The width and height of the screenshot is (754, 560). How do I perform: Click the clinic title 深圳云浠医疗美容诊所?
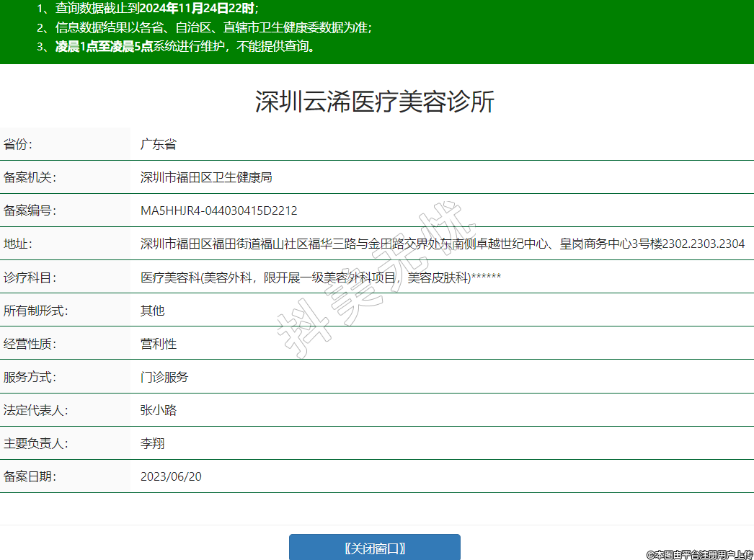point(375,102)
